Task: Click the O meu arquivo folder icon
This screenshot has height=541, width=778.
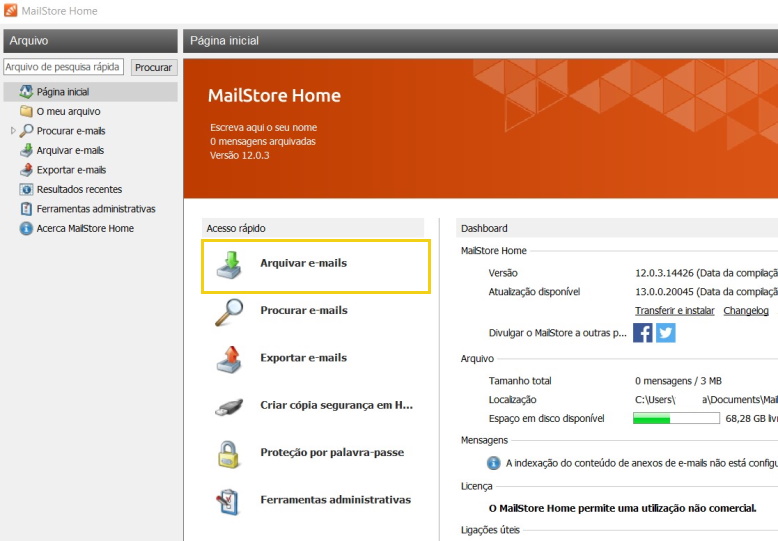Action: (x=26, y=111)
